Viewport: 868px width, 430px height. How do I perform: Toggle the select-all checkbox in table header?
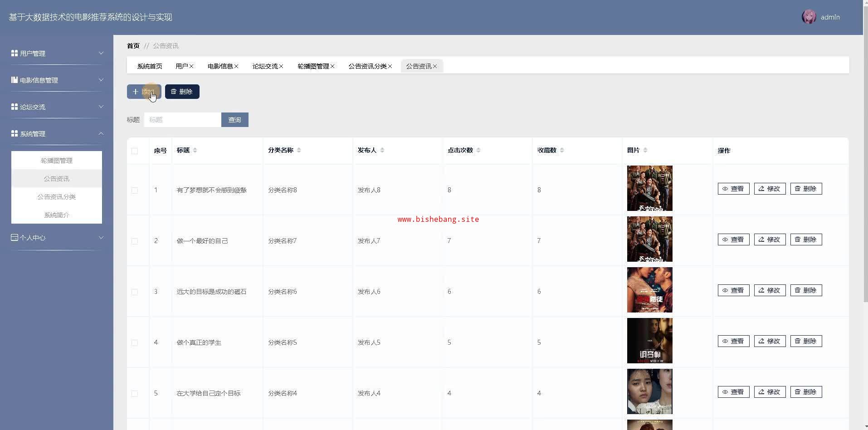(x=135, y=151)
